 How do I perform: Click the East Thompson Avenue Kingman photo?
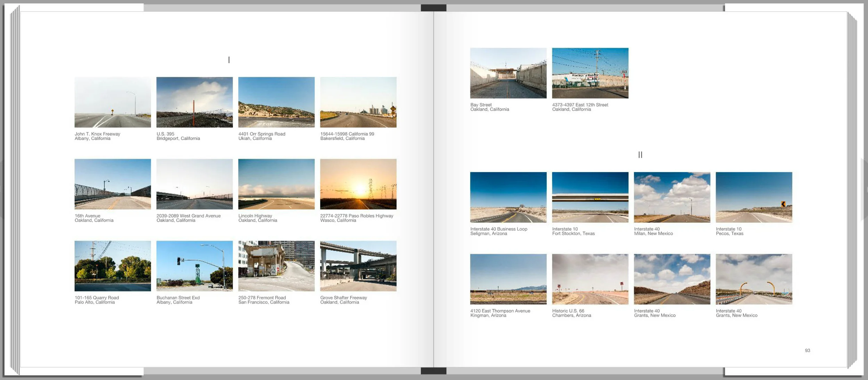[508, 279]
